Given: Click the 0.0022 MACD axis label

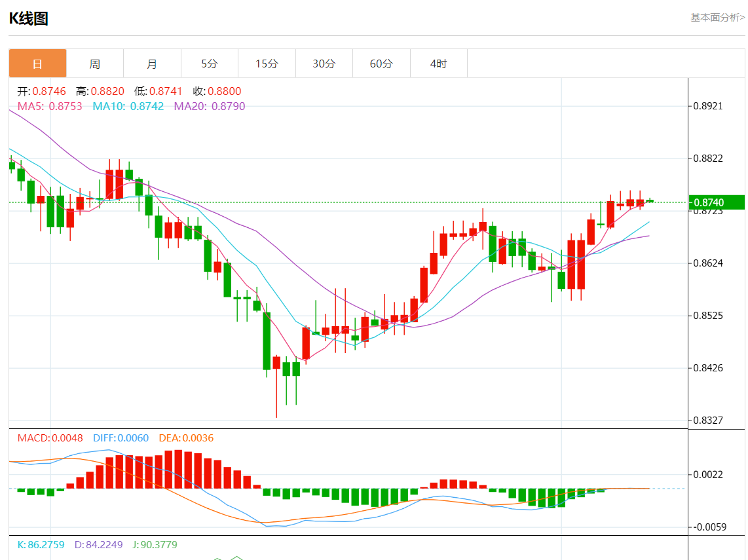Looking at the screenshot, I should [708, 475].
